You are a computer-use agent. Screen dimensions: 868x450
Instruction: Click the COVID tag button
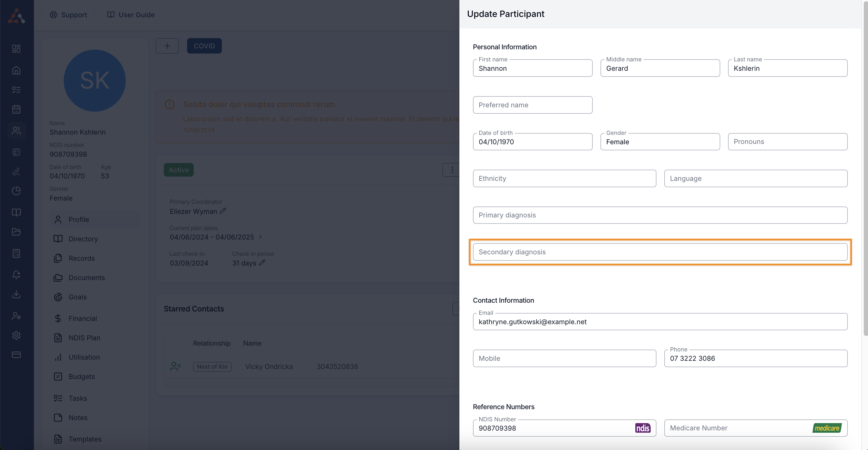204,46
